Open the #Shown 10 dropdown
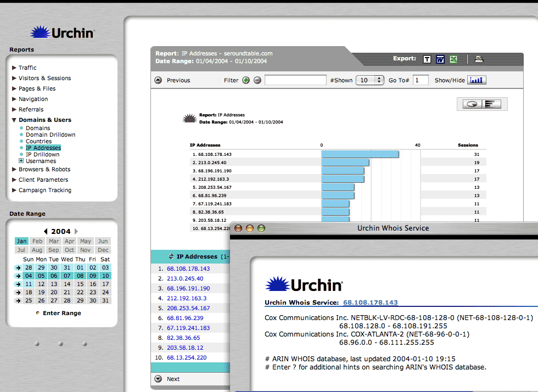The height and width of the screenshot is (392, 538). pos(370,80)
